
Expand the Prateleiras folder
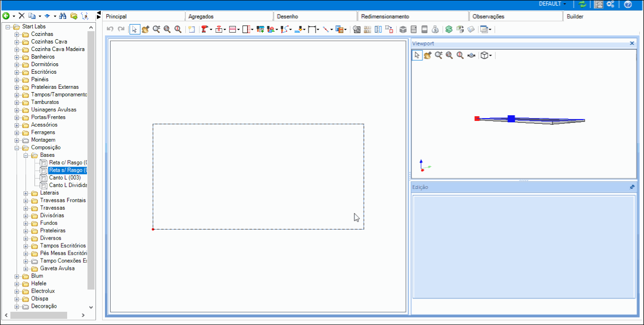click(x=26, y=231)
